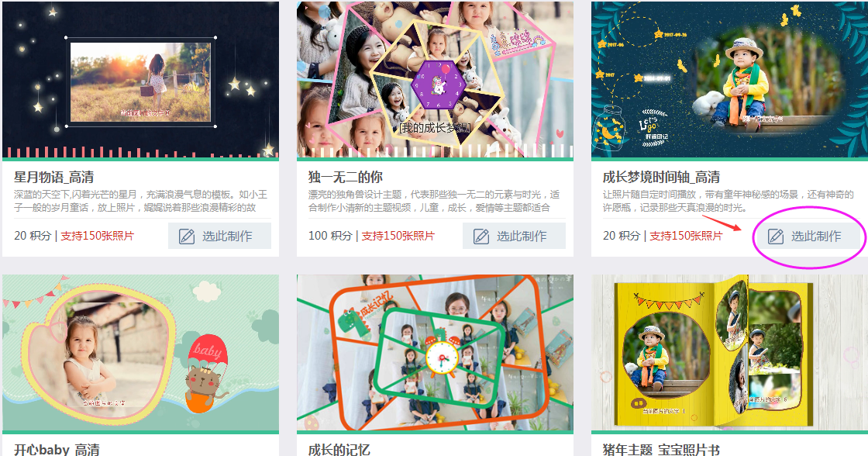The image size is (868, 456).
Task: Preview the unicorn hexagon collage thumbnail
Action: coord(435,81)
